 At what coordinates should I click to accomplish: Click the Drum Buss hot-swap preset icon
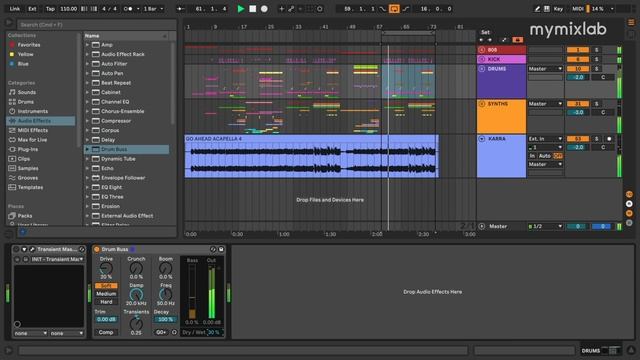tap(213, 249)
